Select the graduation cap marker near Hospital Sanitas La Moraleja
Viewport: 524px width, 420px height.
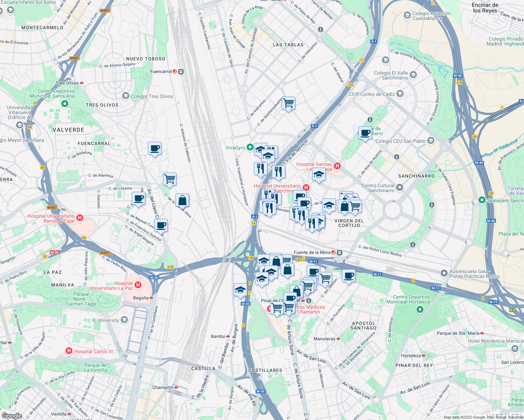click(318, 174)
